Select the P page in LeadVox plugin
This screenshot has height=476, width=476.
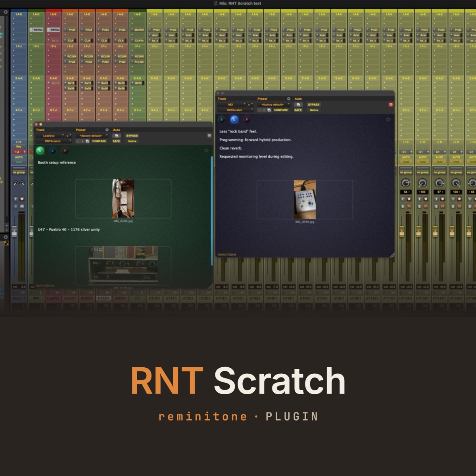65,151
